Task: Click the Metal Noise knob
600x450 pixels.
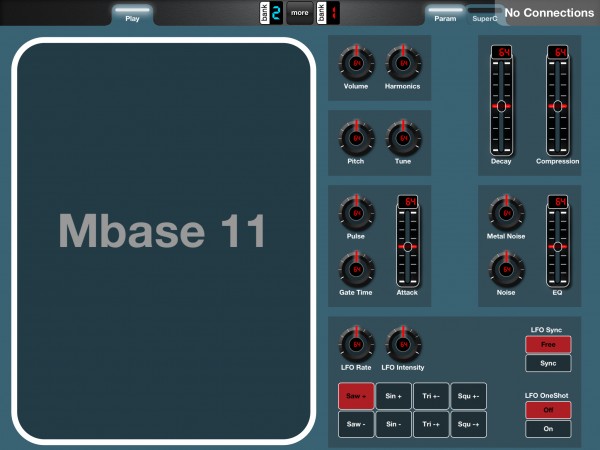Action: coord(507,213)
